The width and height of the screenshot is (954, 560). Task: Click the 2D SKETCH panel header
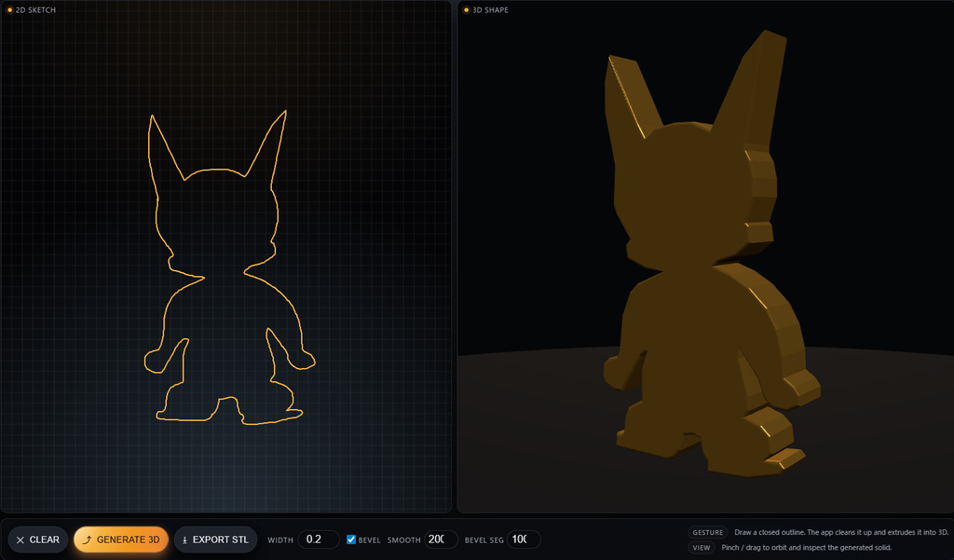pos(35,8)
